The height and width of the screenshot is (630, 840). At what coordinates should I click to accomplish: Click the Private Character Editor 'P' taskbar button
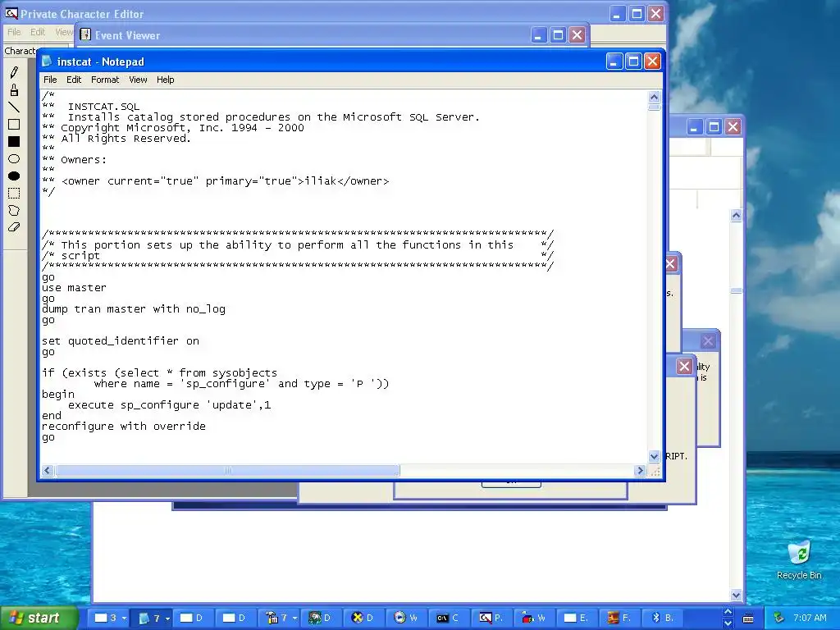click(x=492, y=618)
